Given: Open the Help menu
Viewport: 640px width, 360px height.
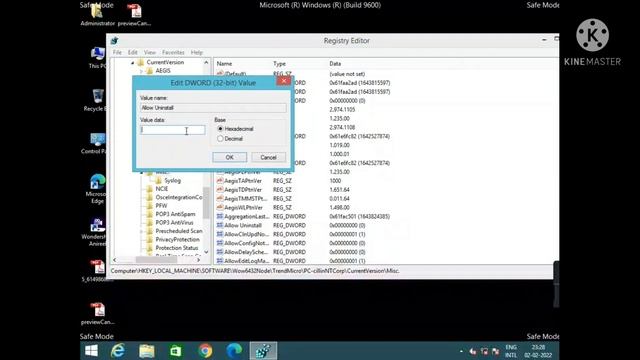Looking at the screenshot, I should 197,53.
